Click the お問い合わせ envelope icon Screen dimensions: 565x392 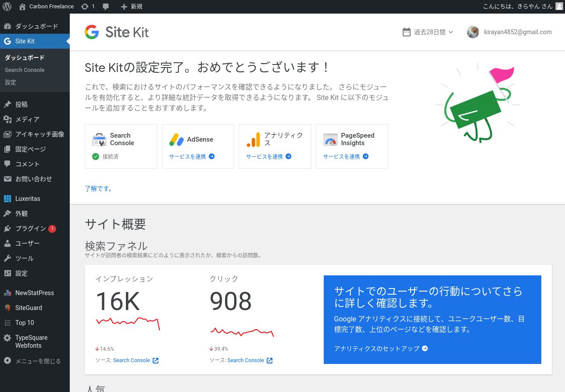[7, 179]
